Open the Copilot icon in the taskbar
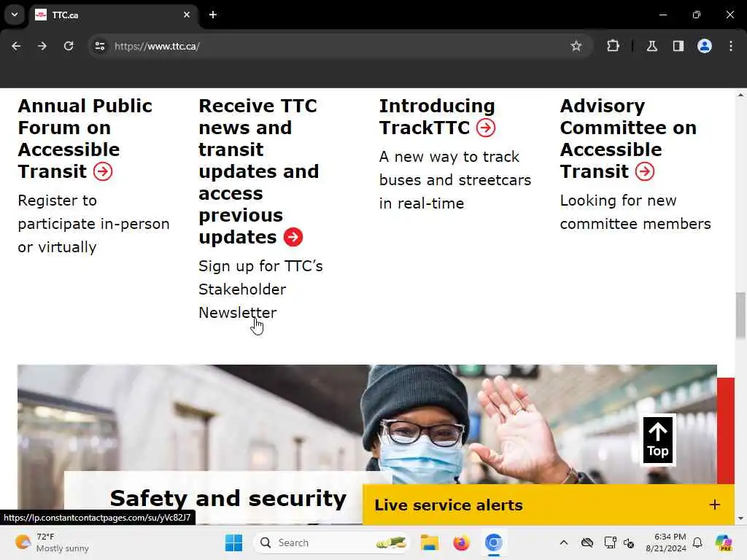 point(724,542)
